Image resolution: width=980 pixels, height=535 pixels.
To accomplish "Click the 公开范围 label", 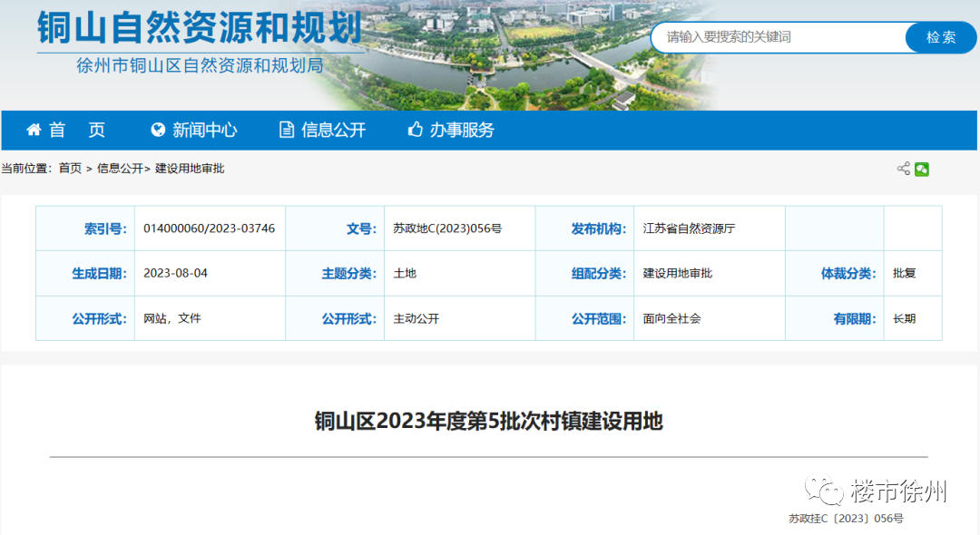I will point(598,318).
